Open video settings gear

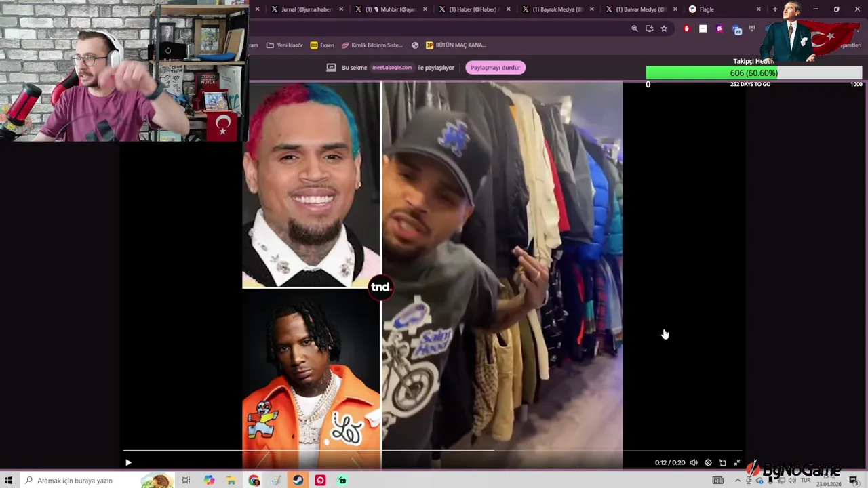708,462
